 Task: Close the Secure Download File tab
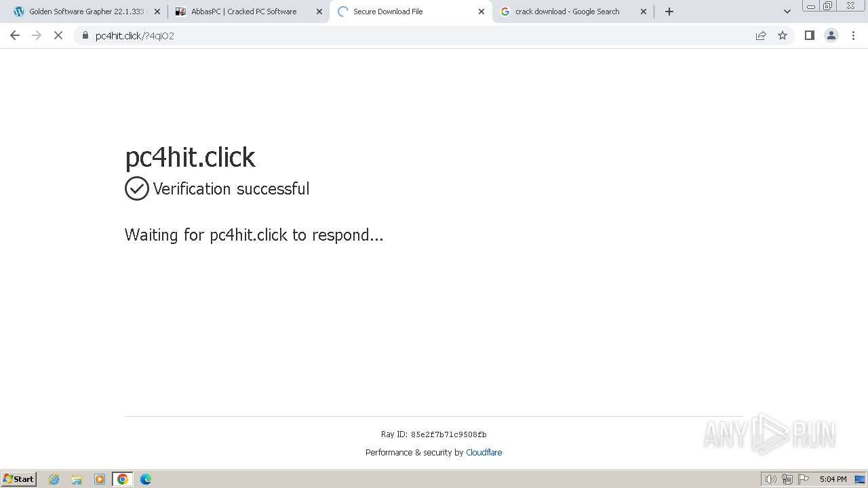(x=481, y=12)
